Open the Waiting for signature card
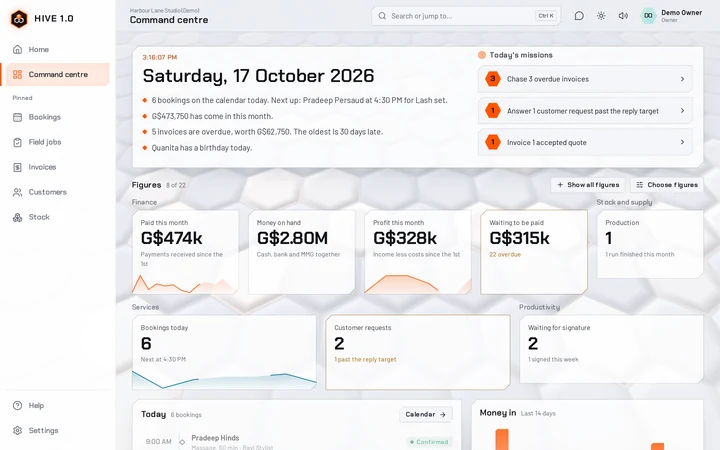The image size is (720, 450). tap(612, 349)
